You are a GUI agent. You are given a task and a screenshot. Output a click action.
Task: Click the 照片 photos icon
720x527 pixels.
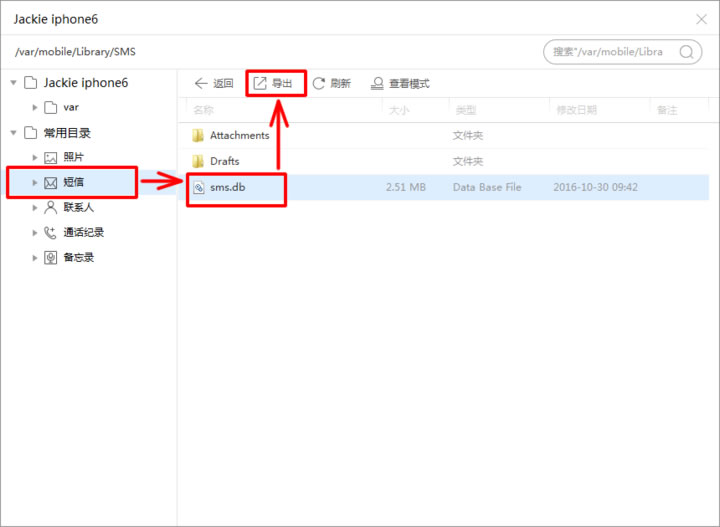coord(51,157)
